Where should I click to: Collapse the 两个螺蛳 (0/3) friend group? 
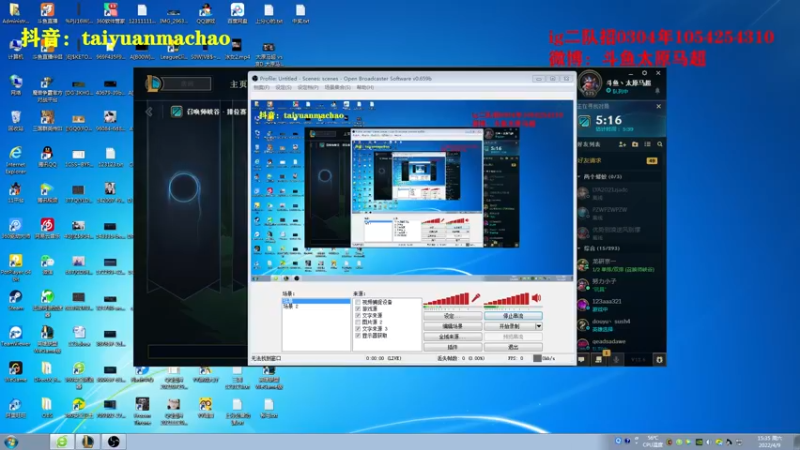click(580, 177)
